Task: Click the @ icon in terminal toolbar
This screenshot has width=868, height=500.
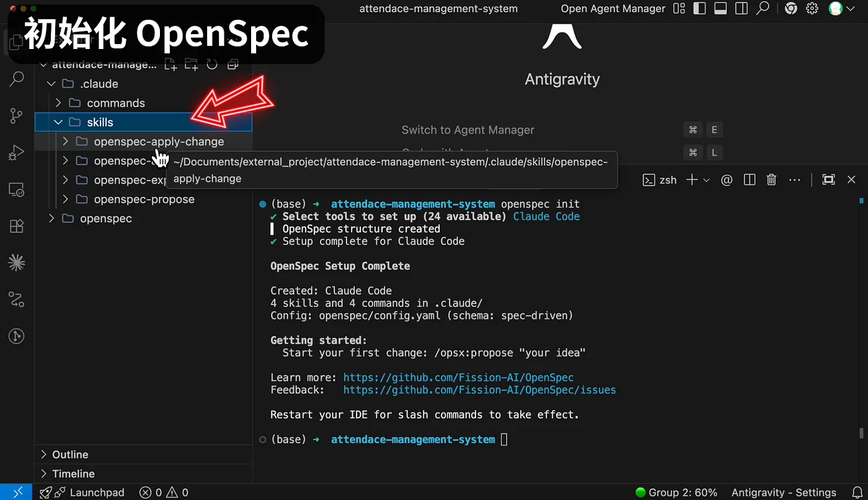Action: click(727, 180)
